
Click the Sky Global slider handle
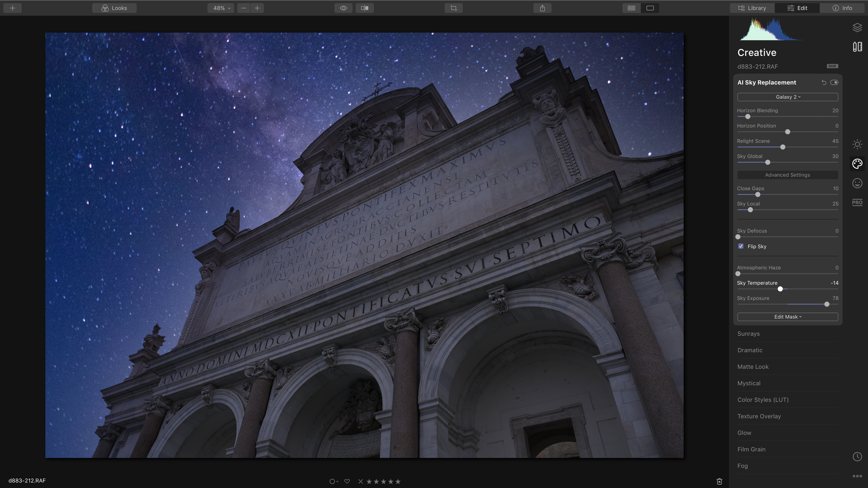pyautogui.click(x=768, y=162)
